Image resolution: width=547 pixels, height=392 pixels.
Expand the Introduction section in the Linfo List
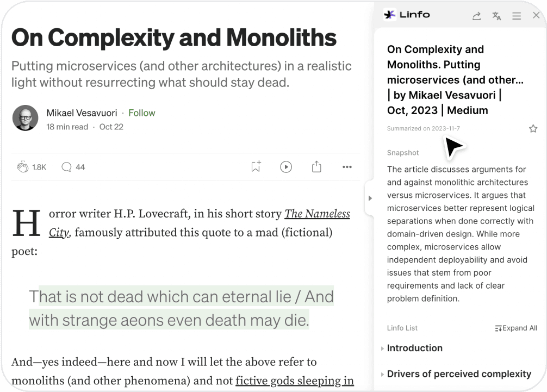414,348
